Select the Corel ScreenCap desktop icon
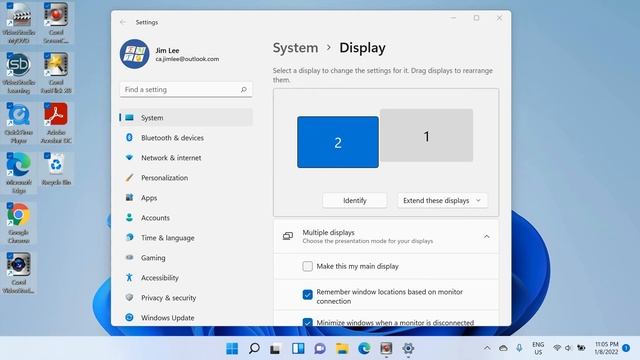 coord(56,22)
